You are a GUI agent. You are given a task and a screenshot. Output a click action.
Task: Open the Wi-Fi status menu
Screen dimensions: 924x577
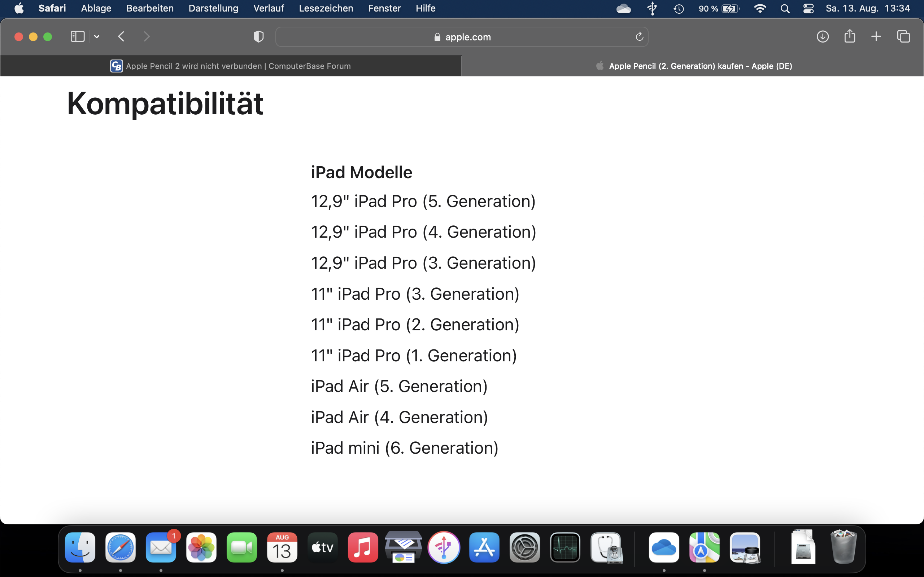click(x=760, y=8)
